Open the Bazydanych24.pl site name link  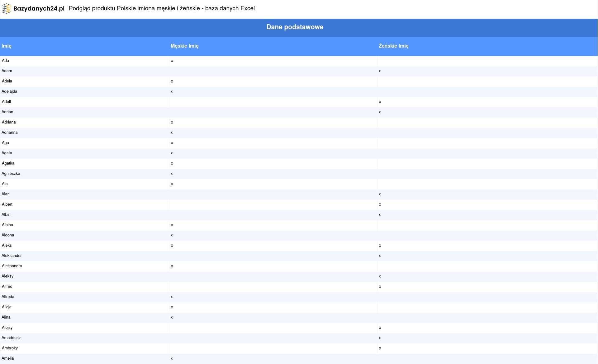pyautogui.click(x=39, y=9)
